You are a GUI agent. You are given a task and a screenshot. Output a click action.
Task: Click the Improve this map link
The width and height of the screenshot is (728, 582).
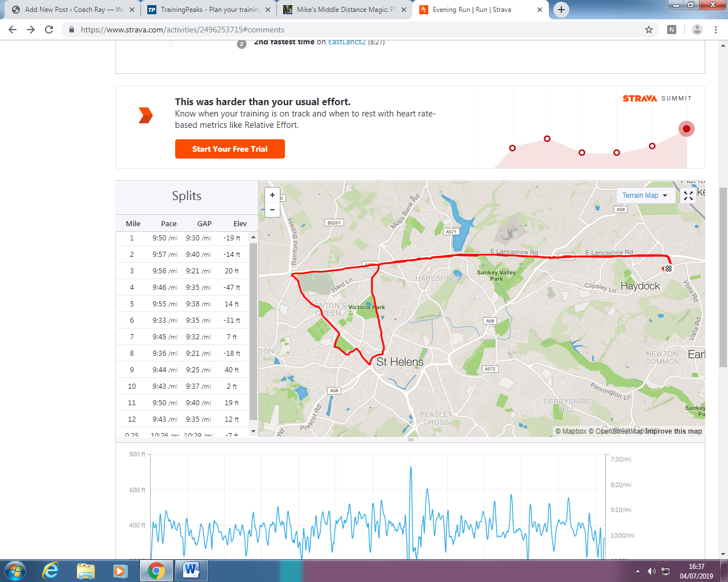(x=673, y=431)
